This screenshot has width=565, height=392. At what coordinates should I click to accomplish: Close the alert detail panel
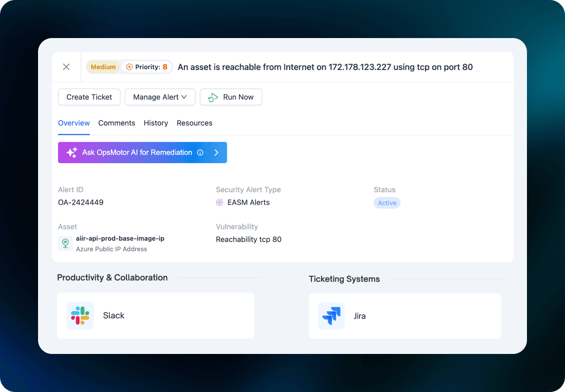tap(66, 67)
